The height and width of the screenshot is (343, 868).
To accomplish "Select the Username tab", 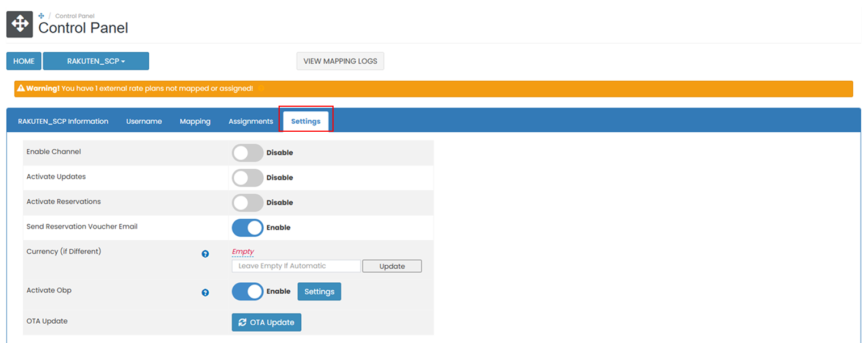I will coord(144,121).
